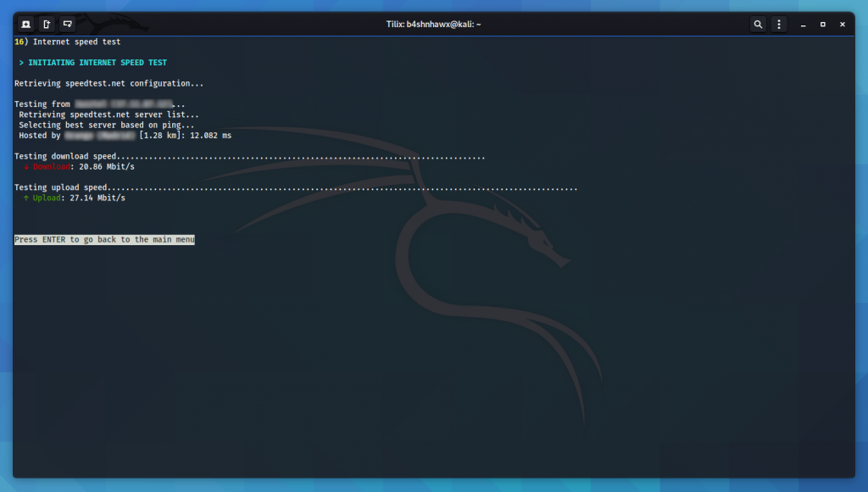Add terminal right split icon
Screen dimensions: 868x492
(x=47, y=25)
